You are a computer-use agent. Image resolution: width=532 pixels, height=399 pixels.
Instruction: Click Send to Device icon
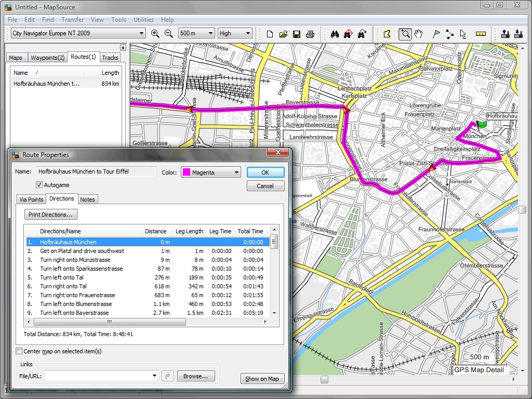505,34
